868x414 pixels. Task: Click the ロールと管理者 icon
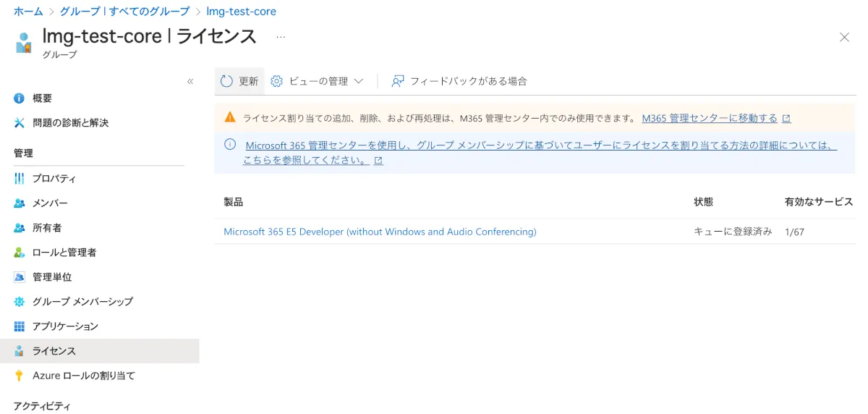pos(20,253)
